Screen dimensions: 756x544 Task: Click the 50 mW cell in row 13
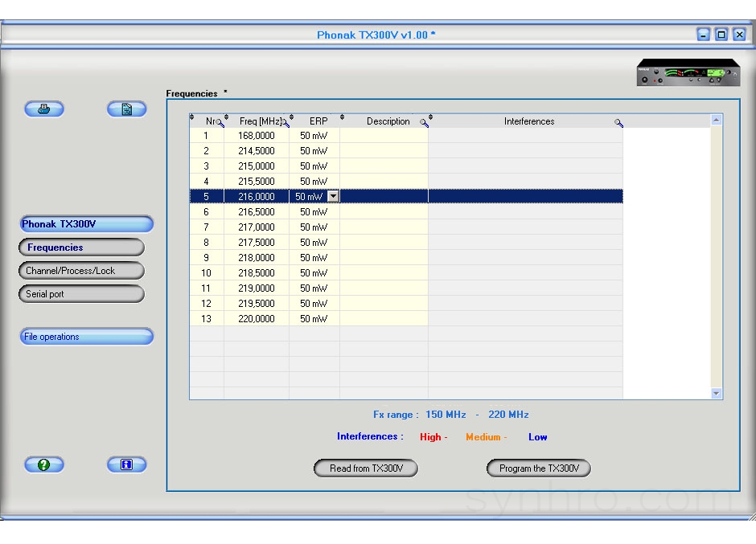[314, 318]
